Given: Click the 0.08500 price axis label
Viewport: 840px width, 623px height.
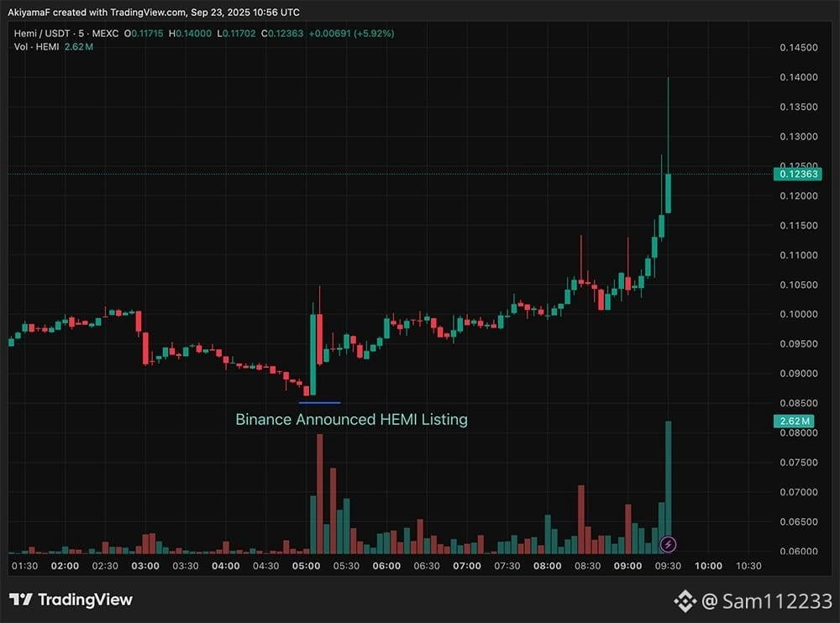Looking at the screenshot, I should (x=798, y=403).
